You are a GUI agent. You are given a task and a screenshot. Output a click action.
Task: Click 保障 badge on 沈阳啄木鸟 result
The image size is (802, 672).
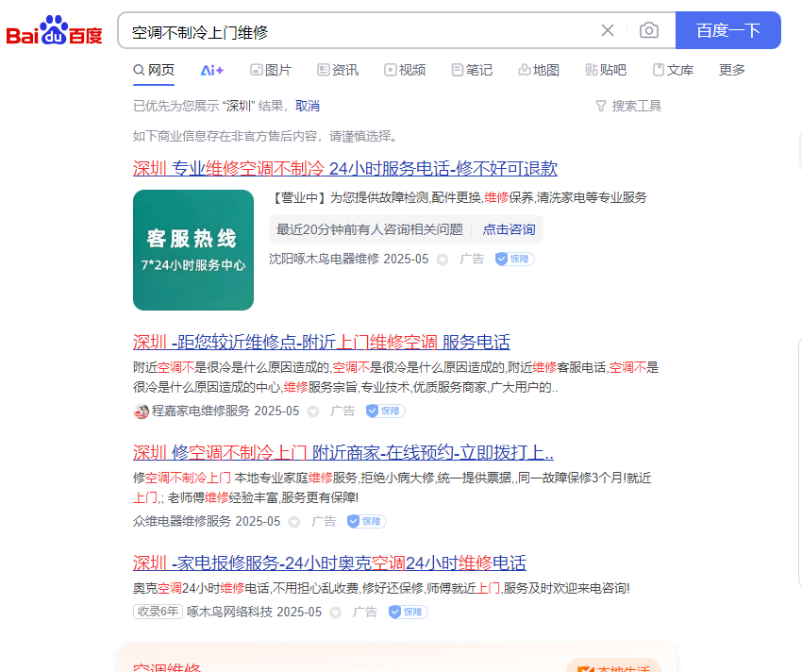[514, 259]
